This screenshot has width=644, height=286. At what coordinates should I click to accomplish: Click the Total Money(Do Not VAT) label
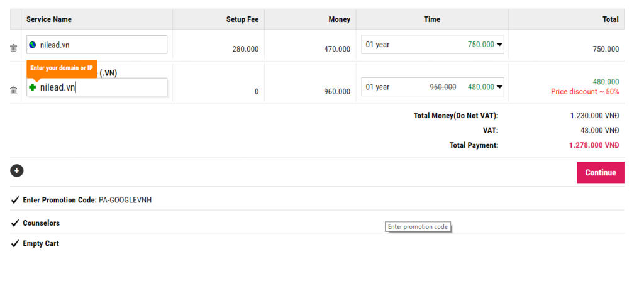456,116
